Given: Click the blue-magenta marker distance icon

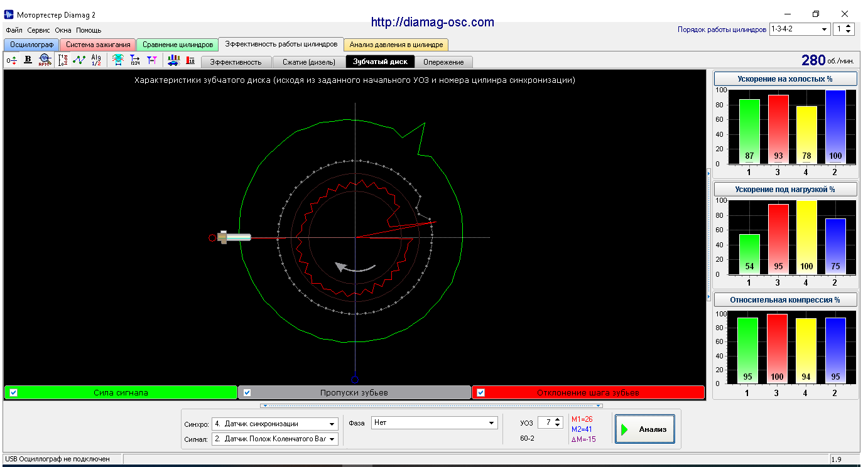Looking at the screenshot, I should (x=151, y=60).
